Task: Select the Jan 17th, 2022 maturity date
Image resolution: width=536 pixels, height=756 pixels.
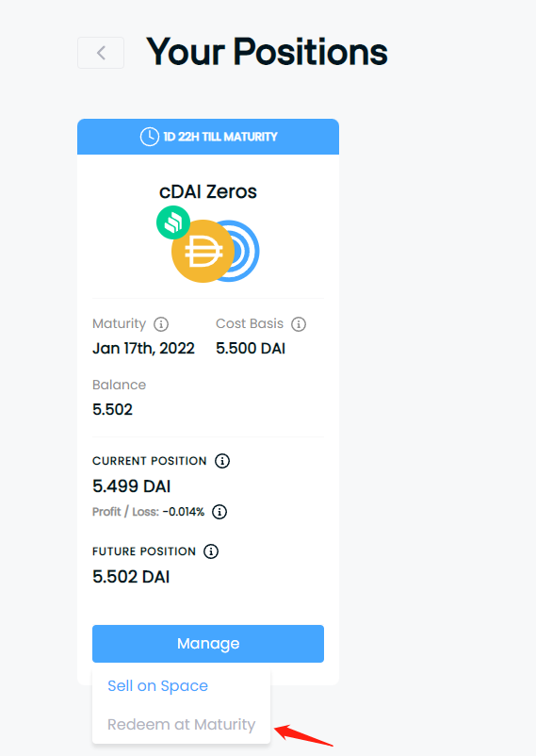Action: 143,348
